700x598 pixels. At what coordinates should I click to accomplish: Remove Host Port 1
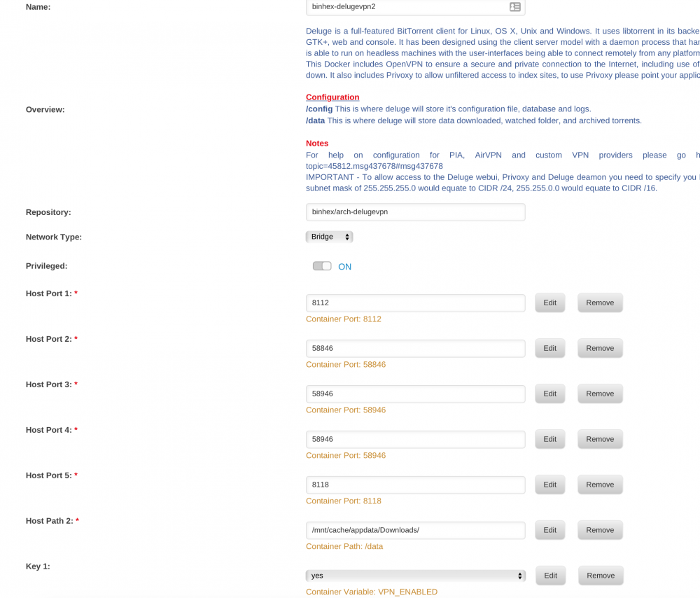600,303
